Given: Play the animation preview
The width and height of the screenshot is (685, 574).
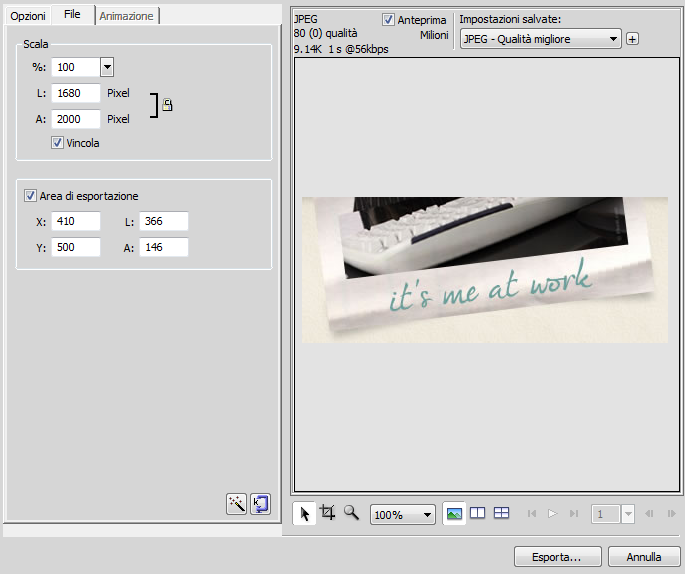Looking at the screenshot, I should tap(553, 513).
